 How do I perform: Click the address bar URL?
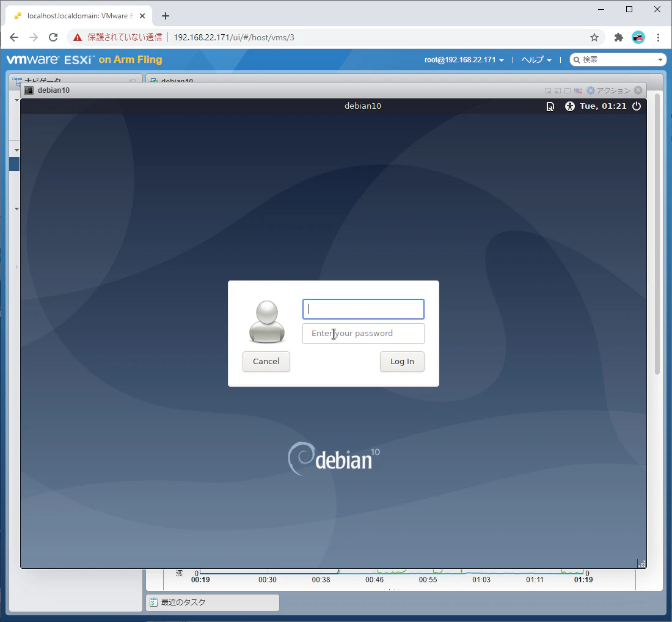[x=234, y=37]
